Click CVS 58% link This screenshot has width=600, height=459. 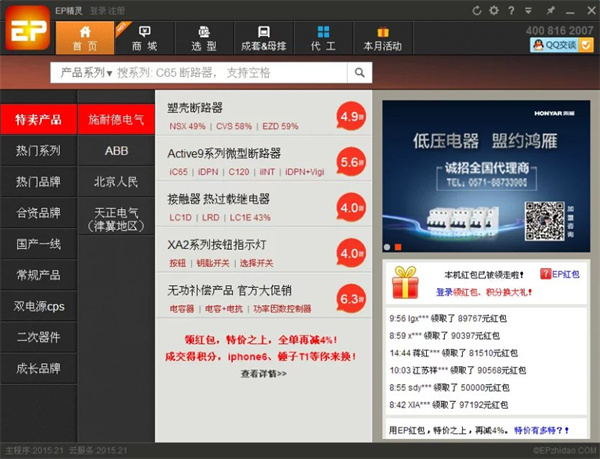point(234,126)
